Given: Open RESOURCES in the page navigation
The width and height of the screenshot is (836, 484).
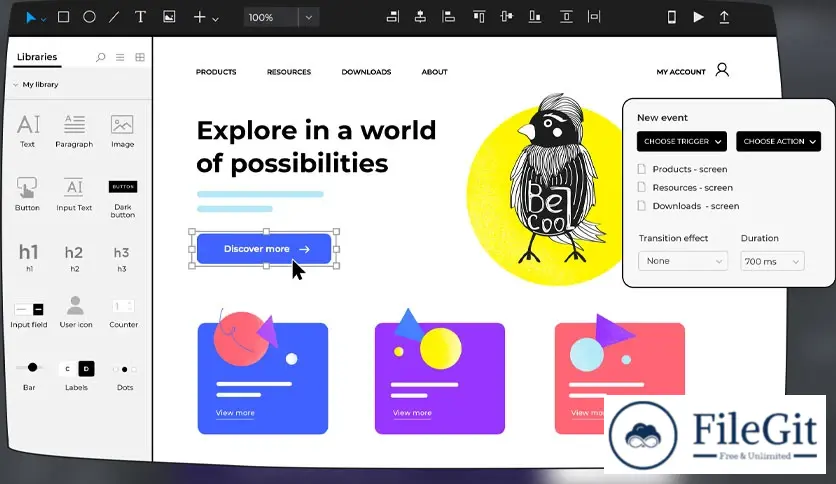Looking at the screenshot, I should [289, 72].
